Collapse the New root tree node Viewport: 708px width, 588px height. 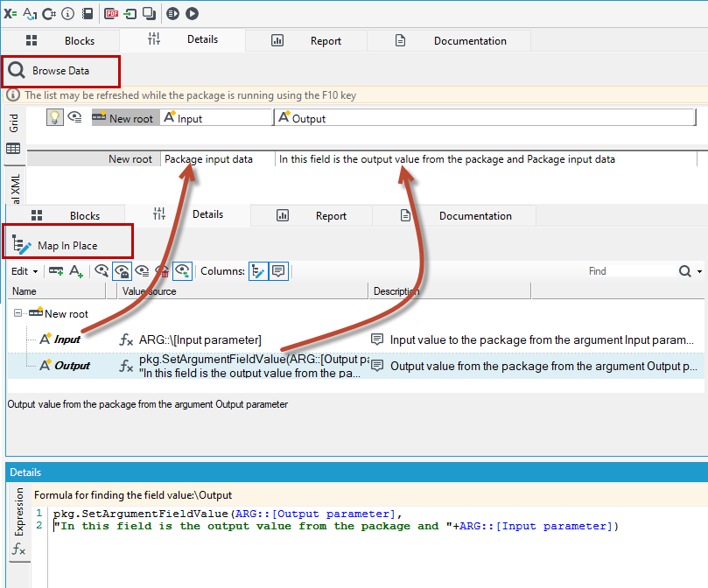click(x=18, y=313)
